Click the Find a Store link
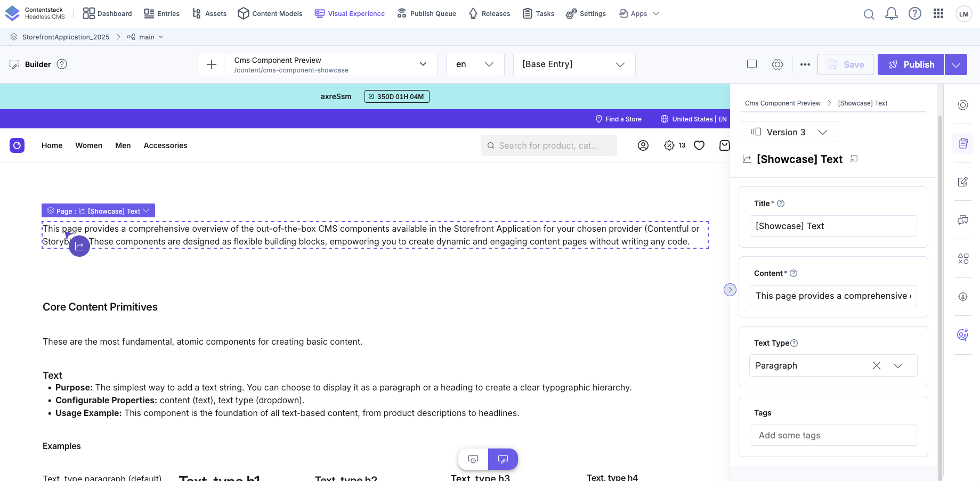 tap(618, 119)
